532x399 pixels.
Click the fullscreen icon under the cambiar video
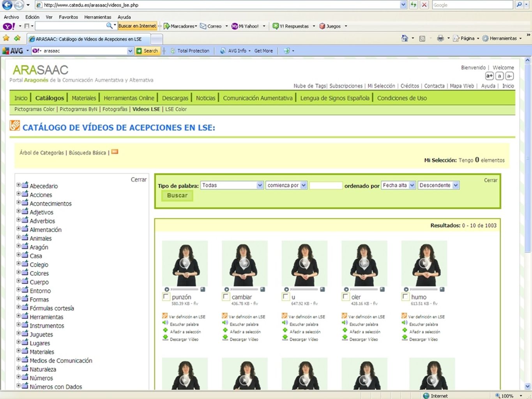pyautogui.click(x=263, y=289)
